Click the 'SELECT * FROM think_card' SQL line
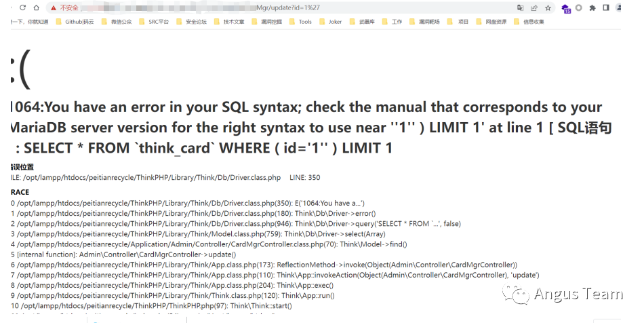The image size is (644, 323). (x=204, y=148)
